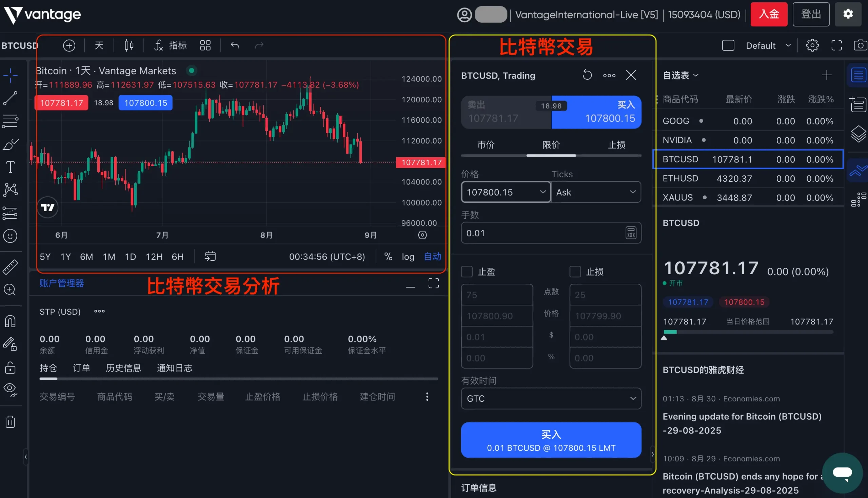Open the emoji sticker tool

[10, 236]
